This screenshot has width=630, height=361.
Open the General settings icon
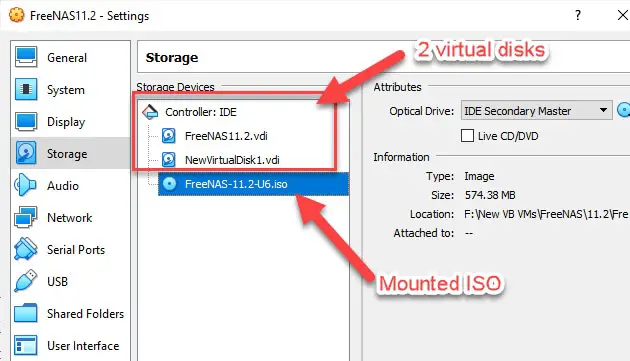(x=26, y=57)
